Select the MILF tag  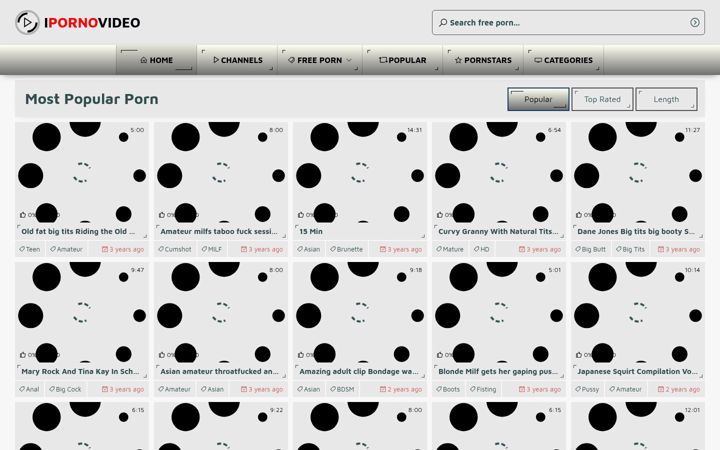tap(211, 249)
